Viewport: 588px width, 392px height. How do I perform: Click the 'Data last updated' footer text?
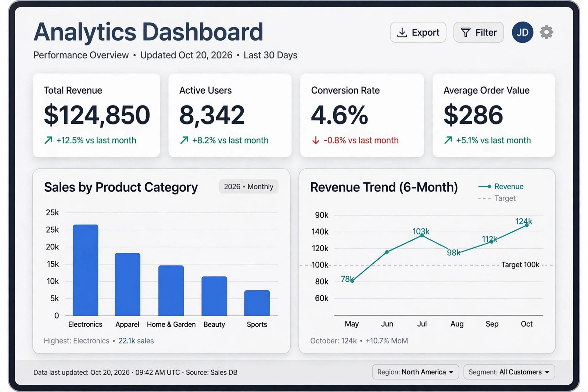135,373
